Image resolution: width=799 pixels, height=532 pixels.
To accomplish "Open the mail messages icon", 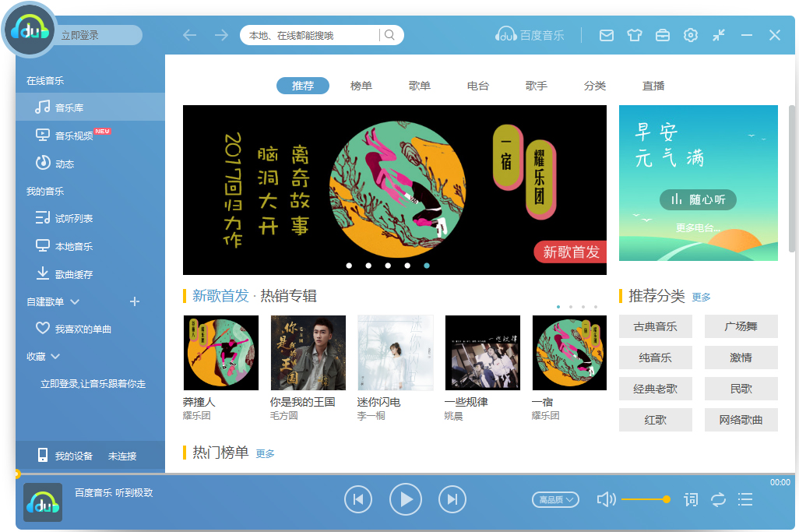I will point(606,35).
